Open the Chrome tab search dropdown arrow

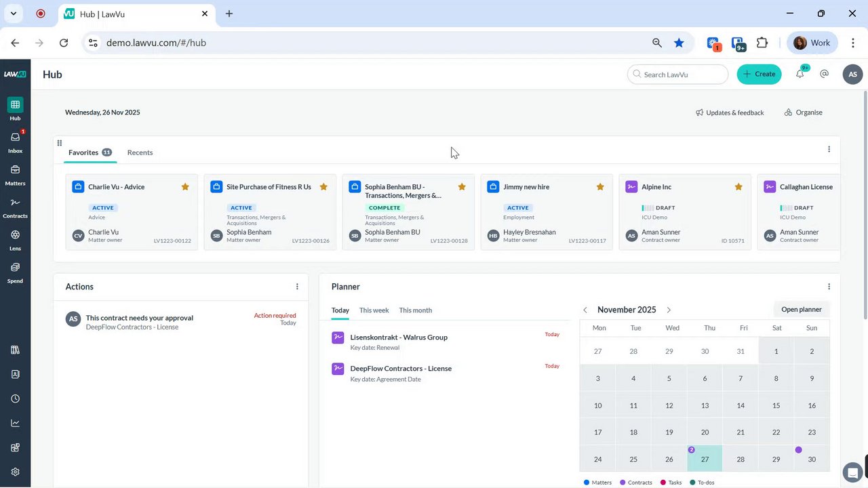click(x=13, y=14)
